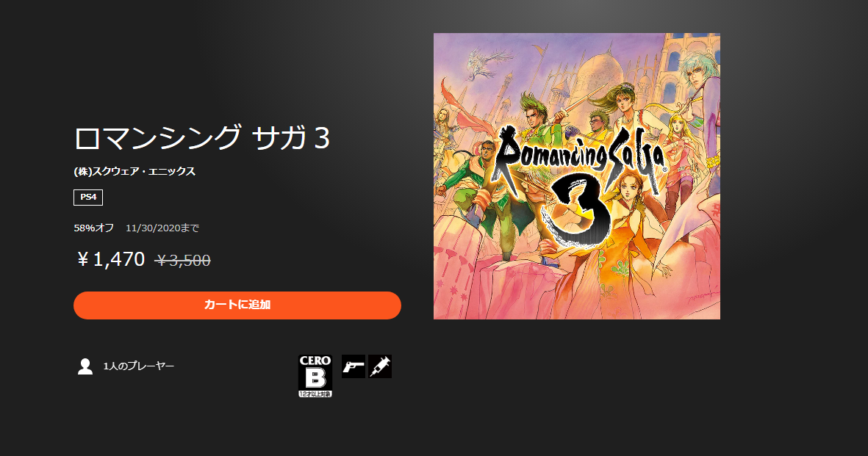Click the gun content descriptor icon
Image resolution: width=868 pixels, height=456 pixels.
coord(354,366)
